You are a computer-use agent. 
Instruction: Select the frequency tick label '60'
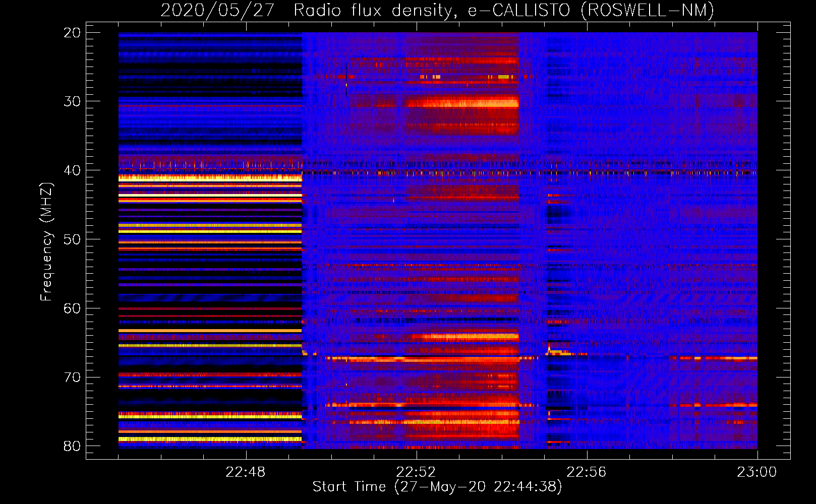pyautogui.click(x=72, y=308)
